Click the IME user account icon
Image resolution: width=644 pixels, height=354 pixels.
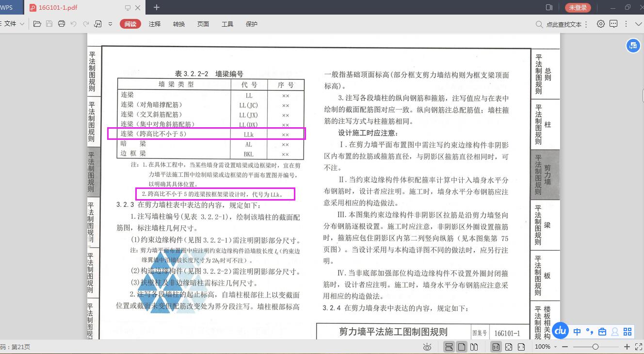[x=615, y=332]
